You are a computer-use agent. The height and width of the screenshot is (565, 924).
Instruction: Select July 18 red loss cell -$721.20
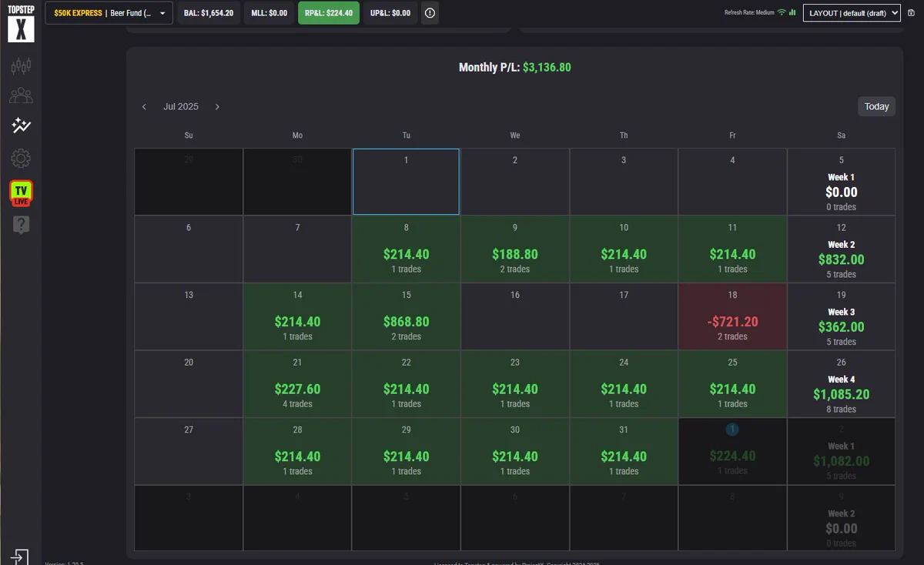point(732,316)
